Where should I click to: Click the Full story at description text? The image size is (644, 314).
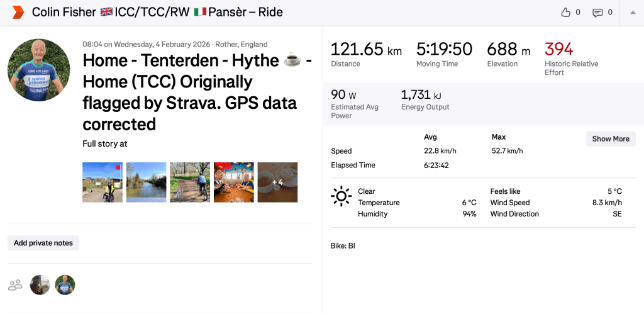(x=105, y=143)
